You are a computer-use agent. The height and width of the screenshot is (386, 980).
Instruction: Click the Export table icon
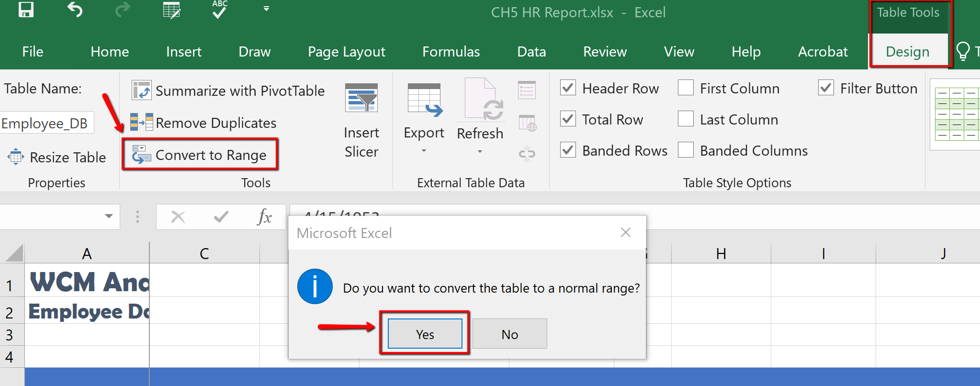tap(425, 100)
